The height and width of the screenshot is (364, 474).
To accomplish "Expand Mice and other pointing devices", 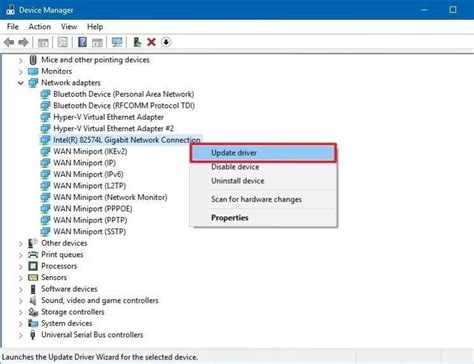I will [21, 60].
